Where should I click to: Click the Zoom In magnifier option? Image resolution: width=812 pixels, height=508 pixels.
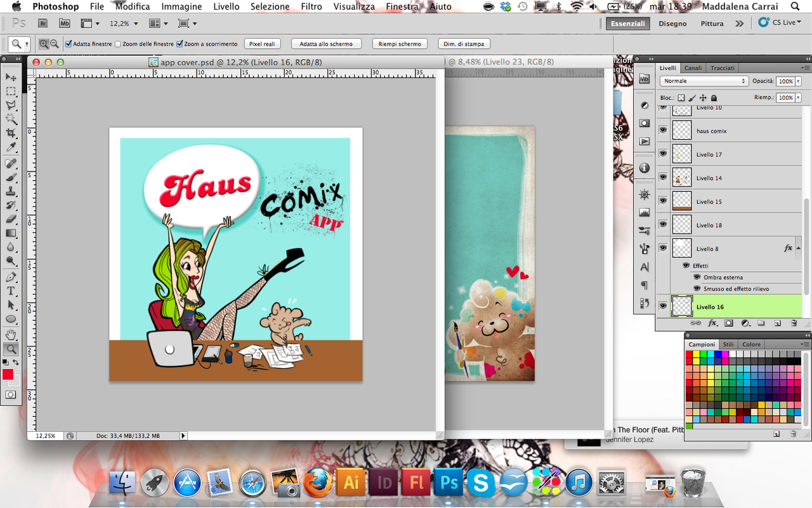click(x=44, y=44)
